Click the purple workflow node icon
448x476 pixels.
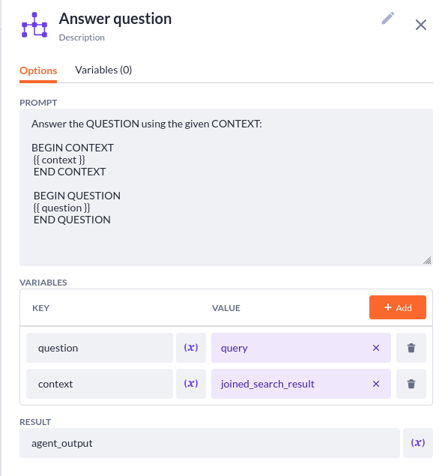(34, 25)
